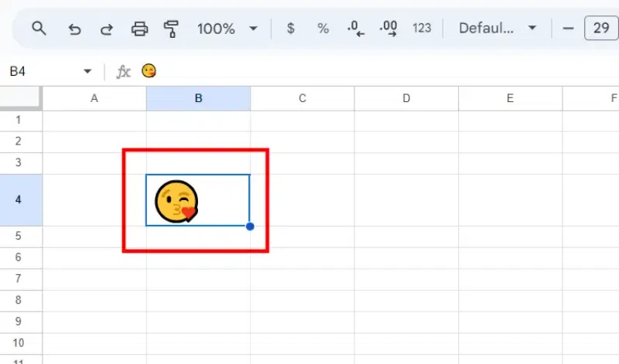Select column A header
Screen dimensions: 619x364
pyautogui.click(x=94, y=98)
